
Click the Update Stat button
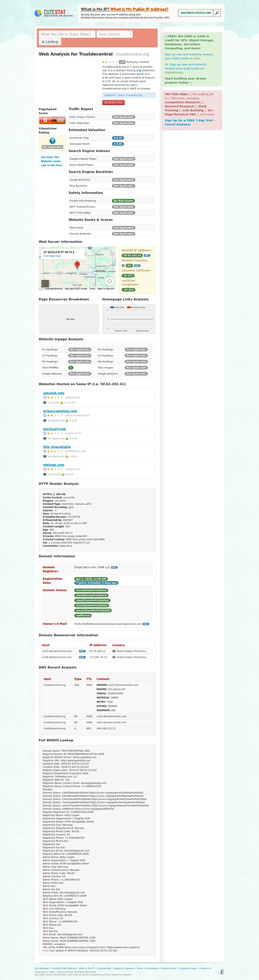114,102
